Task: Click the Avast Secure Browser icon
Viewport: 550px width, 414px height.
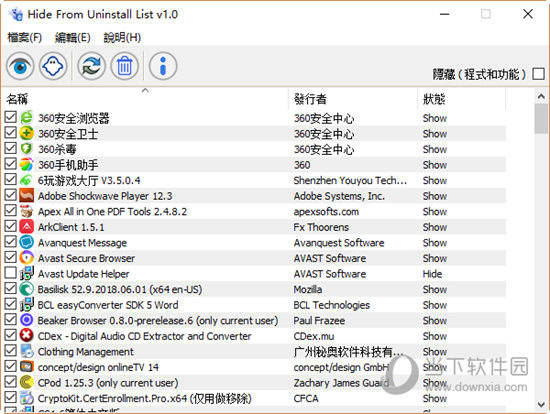Action: tap(26, 258)
